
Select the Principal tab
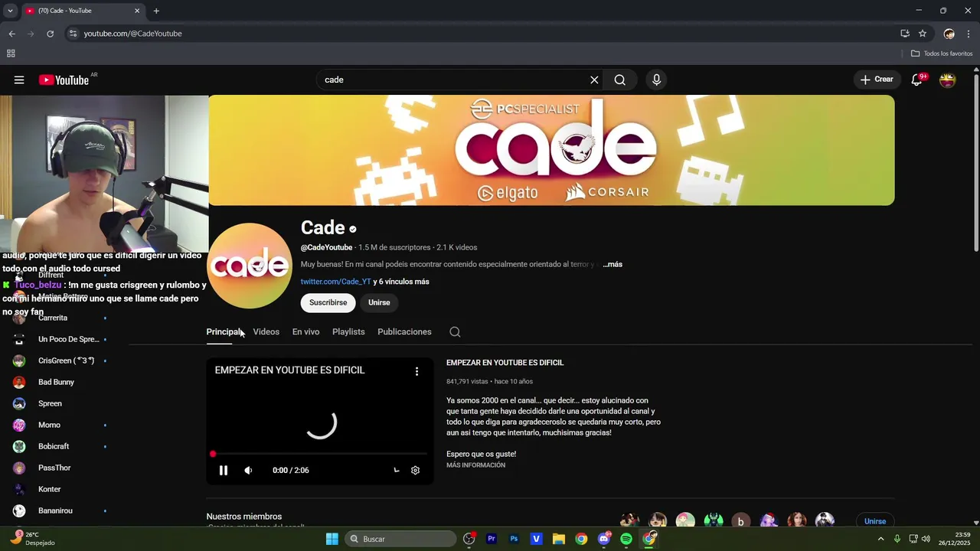[x=224, y=332]
